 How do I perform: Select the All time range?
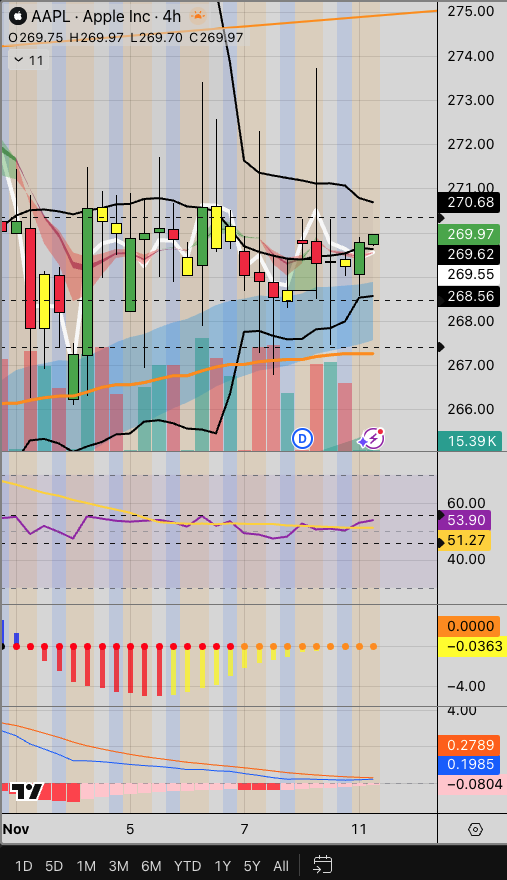281,866
